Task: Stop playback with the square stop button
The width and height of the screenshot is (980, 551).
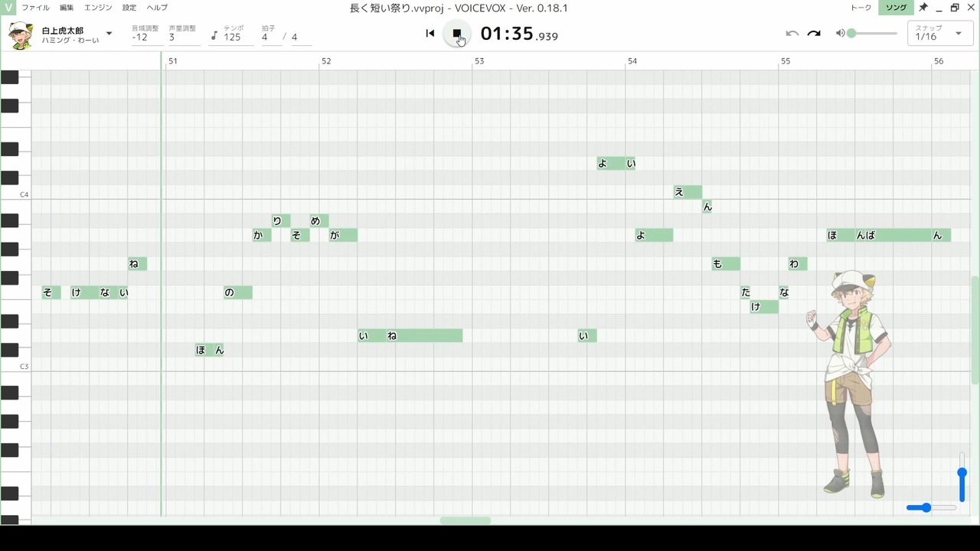Action: click(457, 34)
